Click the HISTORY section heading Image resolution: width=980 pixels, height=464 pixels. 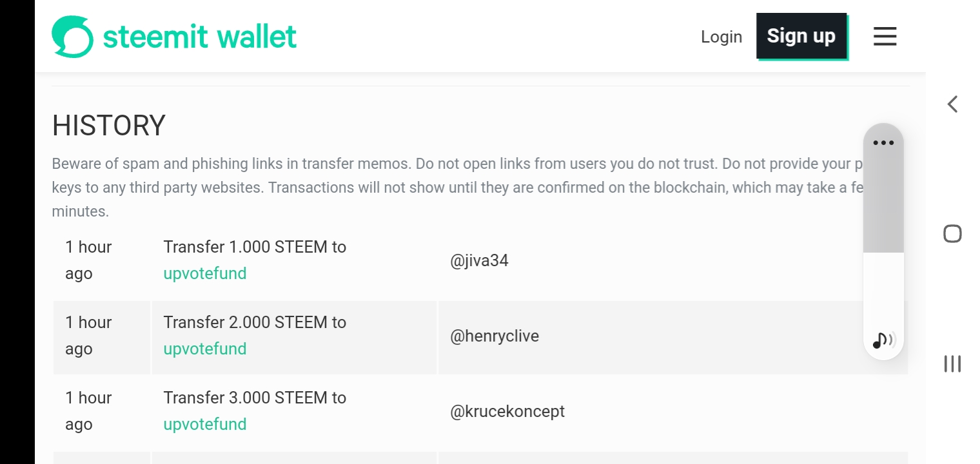pos(109,126)
